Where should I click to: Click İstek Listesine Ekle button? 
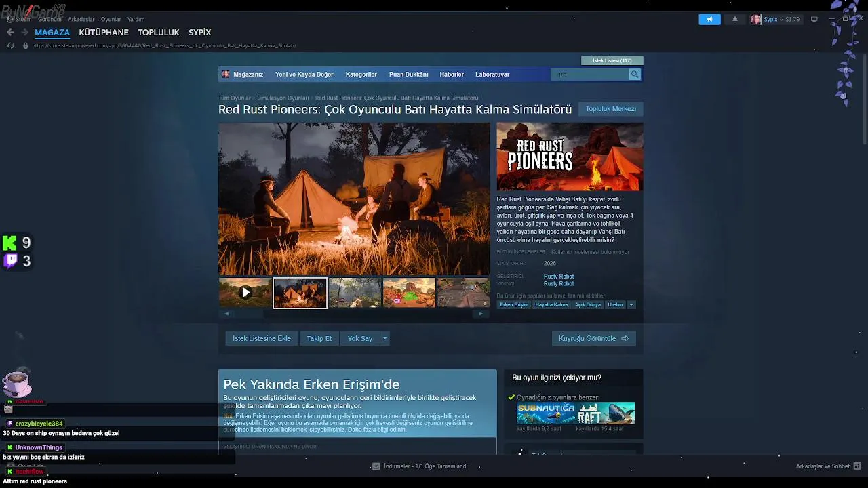(x=262, y=338)
